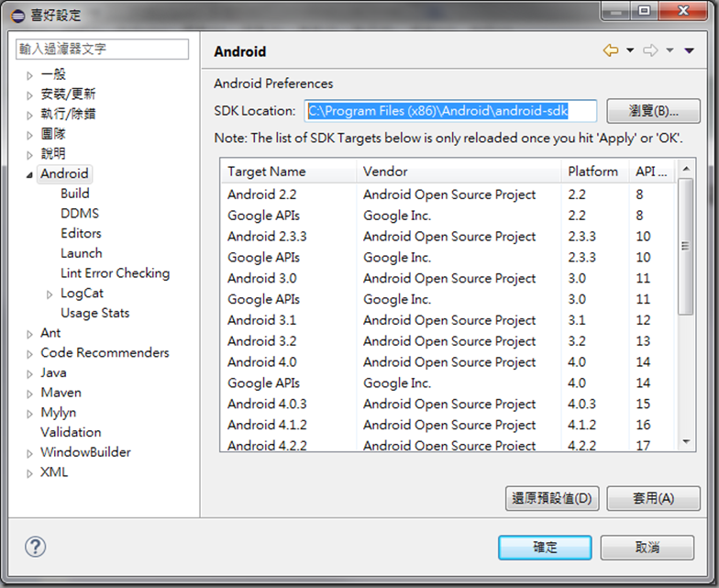Select the Android 2.2 target row
Viewport: 719px width, 588px height.
click(448, 194)
